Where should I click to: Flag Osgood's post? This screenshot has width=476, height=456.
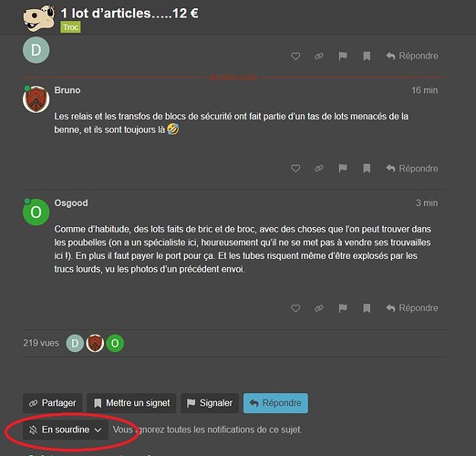pos(343,308)
